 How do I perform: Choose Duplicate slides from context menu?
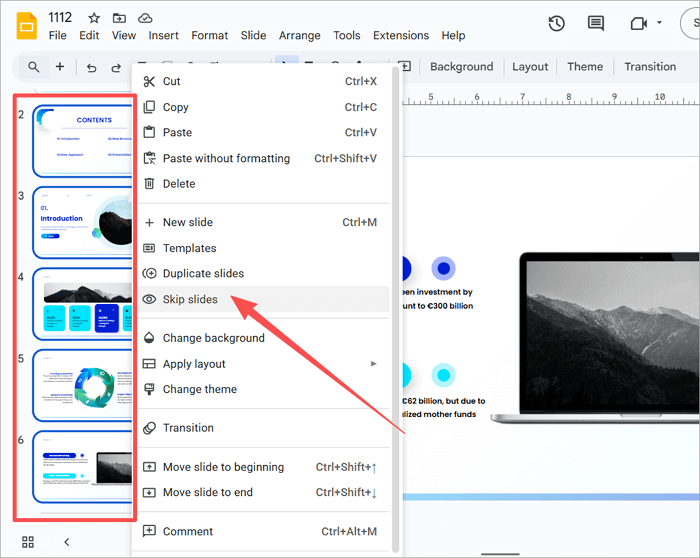pos(203,273)
